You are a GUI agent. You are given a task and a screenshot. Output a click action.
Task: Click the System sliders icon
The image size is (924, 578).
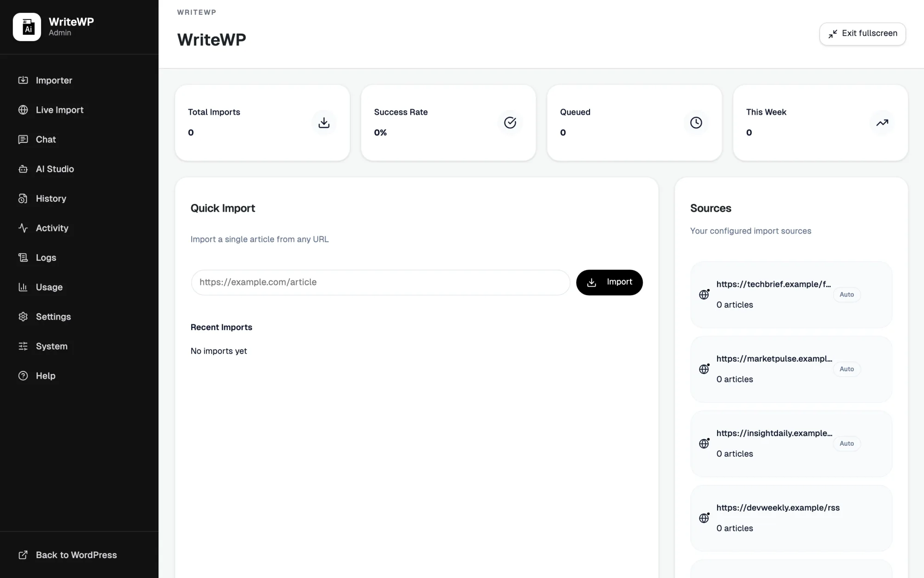pyautogui.click(x=23, y=346)
